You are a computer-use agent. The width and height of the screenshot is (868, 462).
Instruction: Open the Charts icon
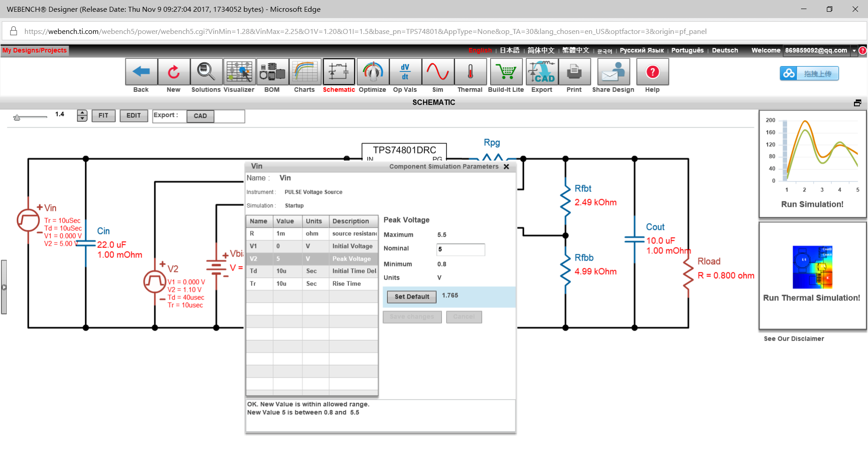pos(305,72)
